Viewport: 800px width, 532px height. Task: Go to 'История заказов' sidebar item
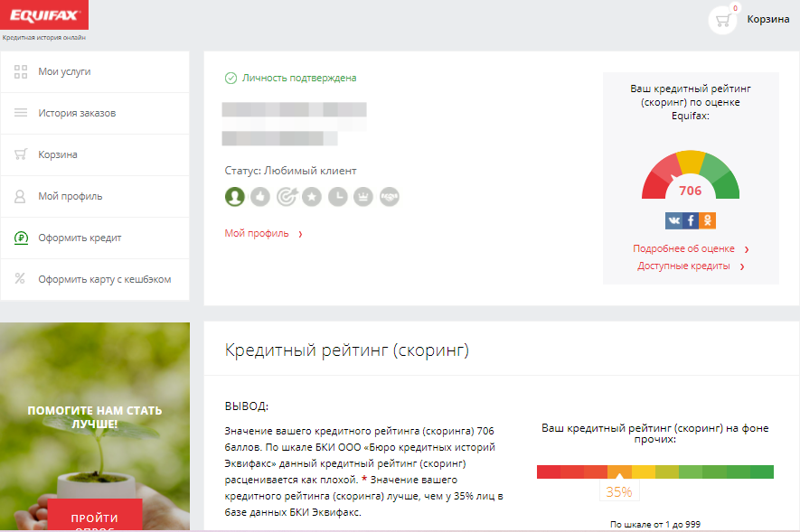(77, 113)
